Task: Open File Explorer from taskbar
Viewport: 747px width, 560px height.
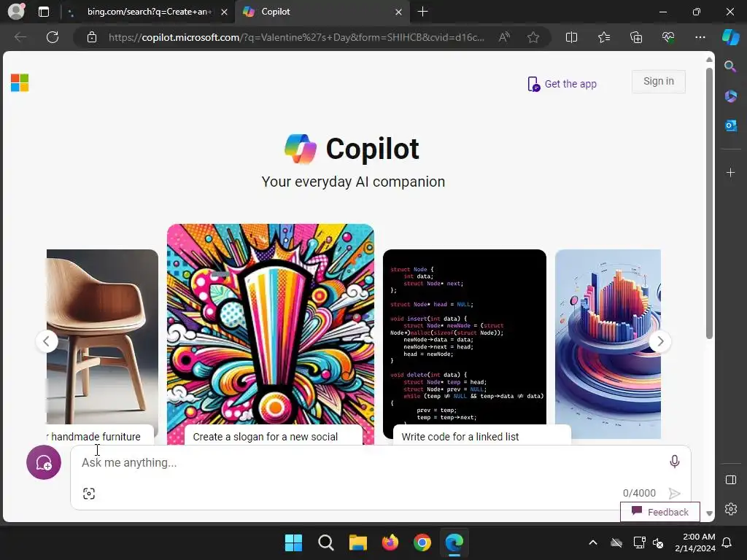Action: coord(357,542)
